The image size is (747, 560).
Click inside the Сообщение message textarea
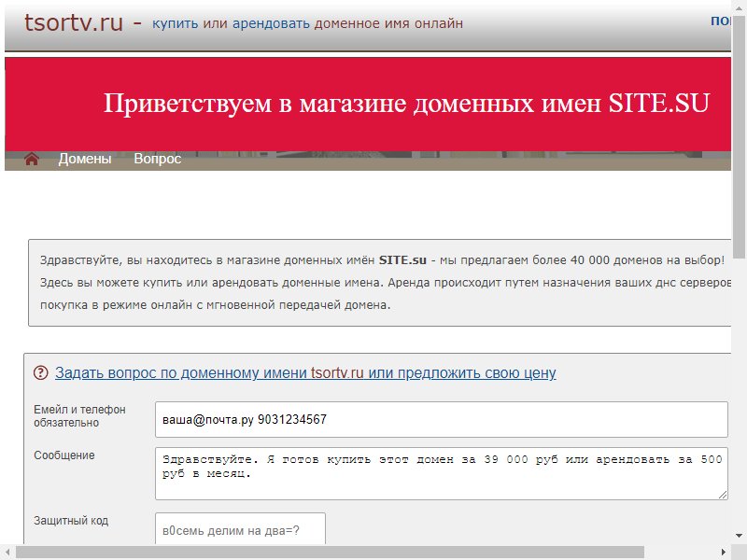point(441,473)
